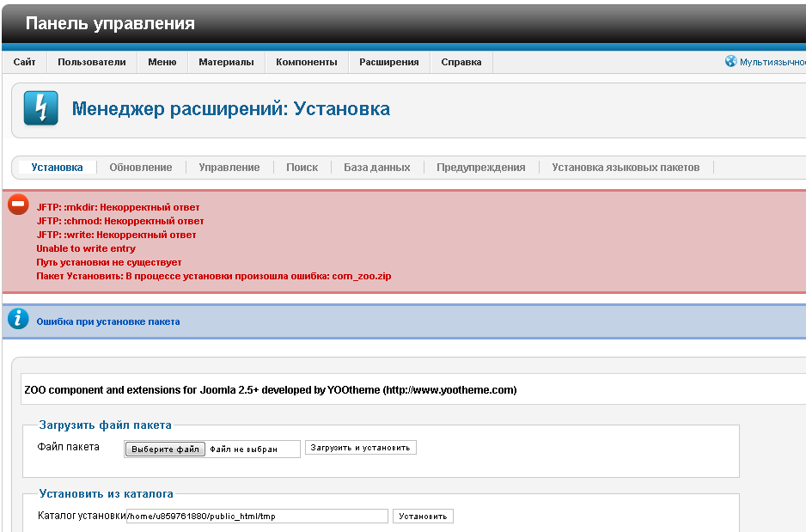Click the red error stop icon
The height and width of the screenshot is (532, 806).
(x=18, y=205)
